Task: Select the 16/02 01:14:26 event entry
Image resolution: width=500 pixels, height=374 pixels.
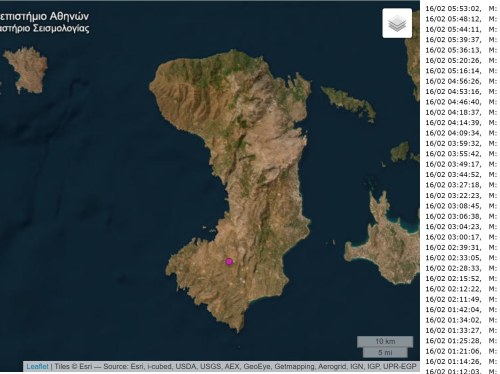Action: pyautogui.click(x=461, y=362)
